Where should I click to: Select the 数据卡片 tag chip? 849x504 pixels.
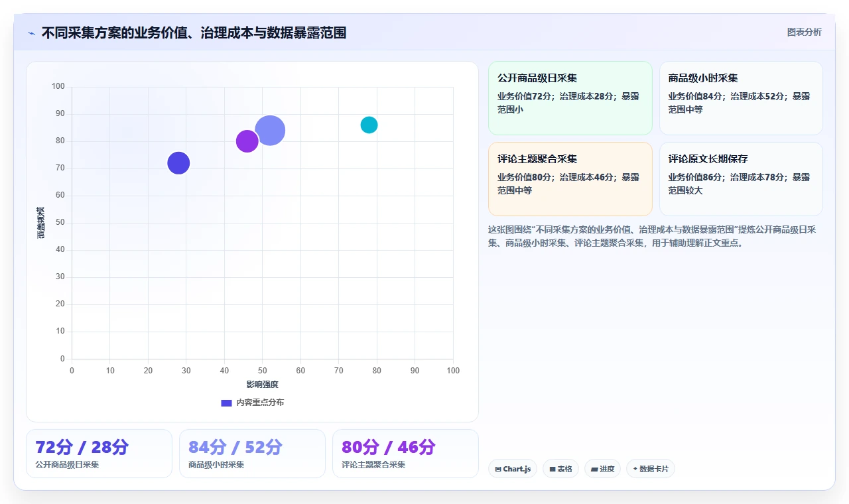(x=651, y=469)
